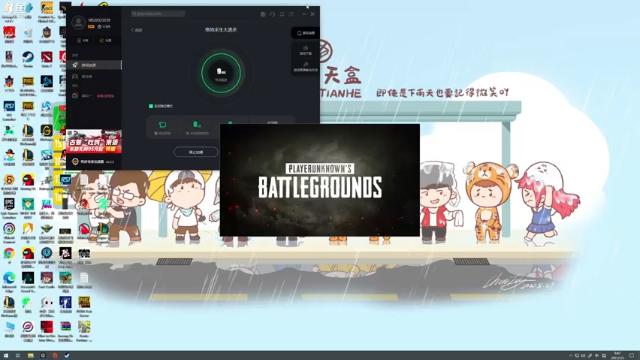Select the rocket game acceleration sidebar item

pos(94,65)
